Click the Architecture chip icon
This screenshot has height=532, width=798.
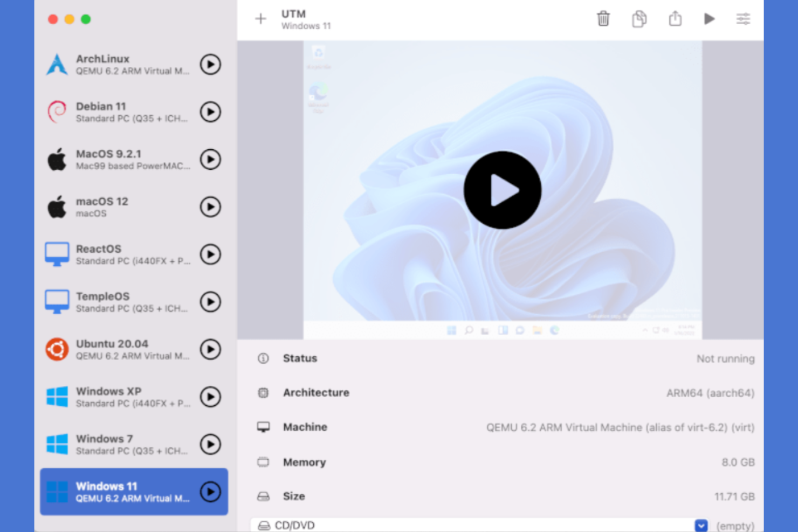[x=263, y=392]
